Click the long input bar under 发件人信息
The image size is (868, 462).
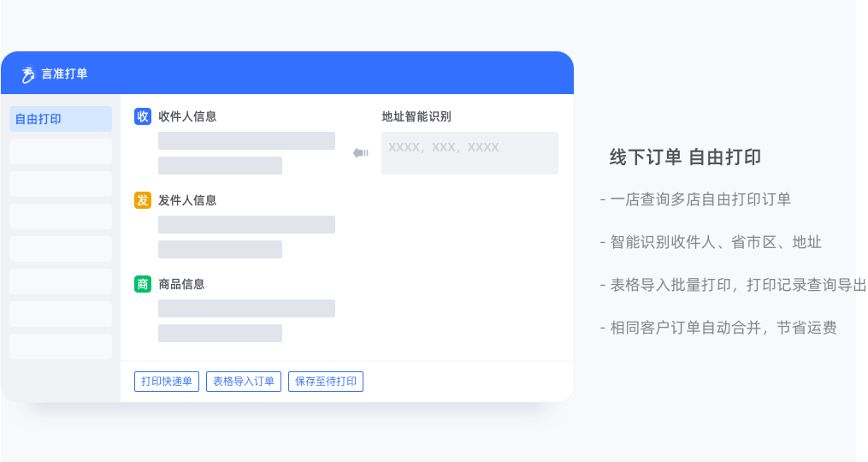[x=246, y=224]
